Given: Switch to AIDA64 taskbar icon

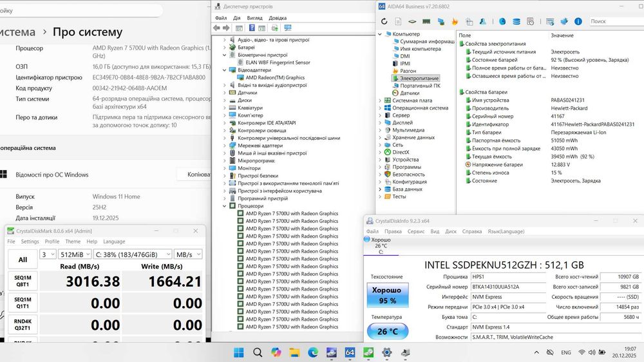Looking at the screenshot, I should (350, 352).
